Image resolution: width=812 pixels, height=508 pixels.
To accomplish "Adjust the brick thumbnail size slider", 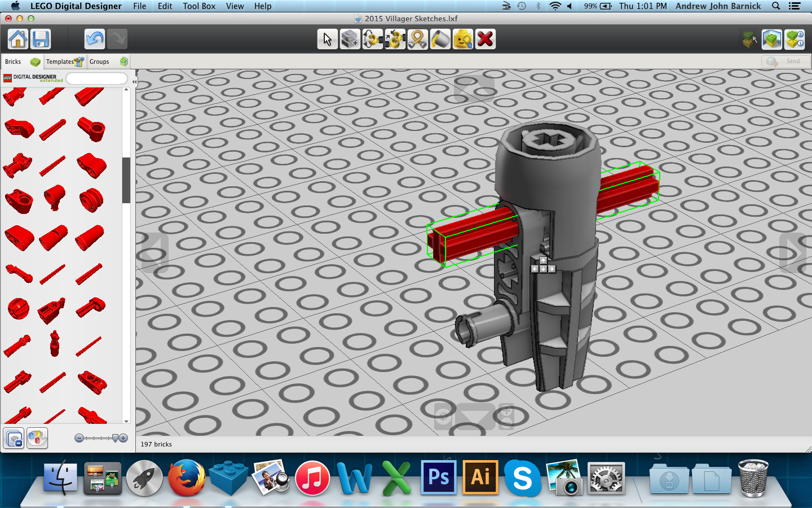I will pyautogui.click(x=115, y=438).
